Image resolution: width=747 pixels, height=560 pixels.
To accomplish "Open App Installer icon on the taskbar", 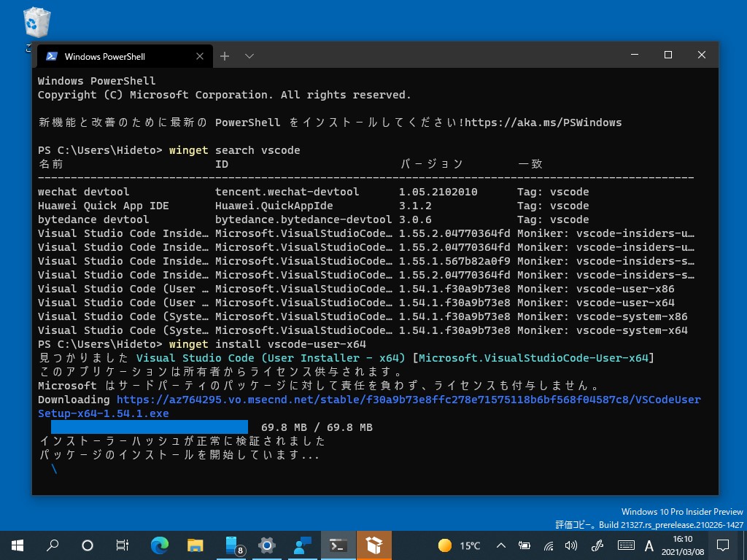I will pyautogui.click(x=373, y=545).
